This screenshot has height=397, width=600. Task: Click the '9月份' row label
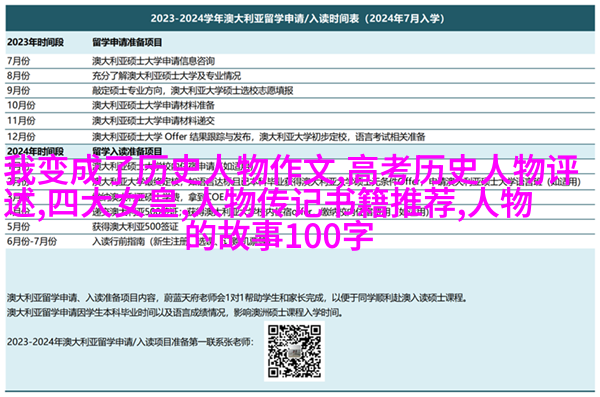point(18,90)
